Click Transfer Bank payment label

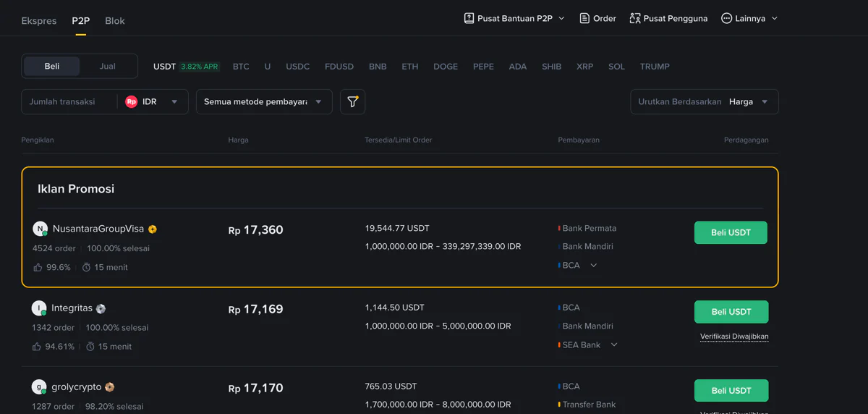tap(589, 405)
